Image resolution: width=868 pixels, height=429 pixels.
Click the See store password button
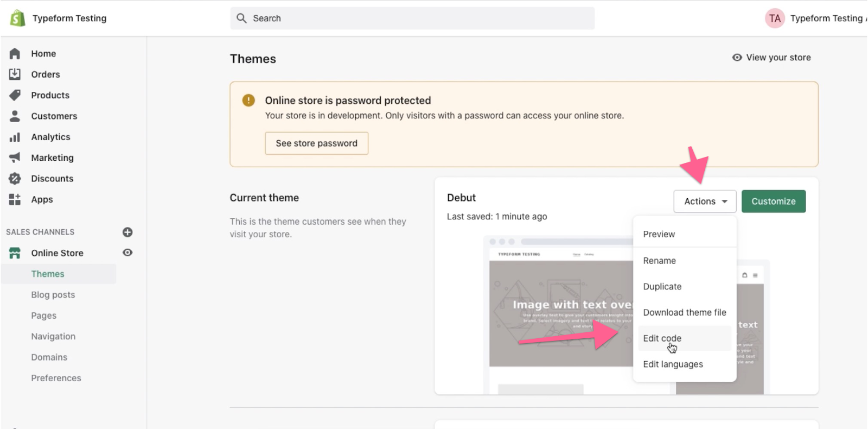tap(316, 143)
